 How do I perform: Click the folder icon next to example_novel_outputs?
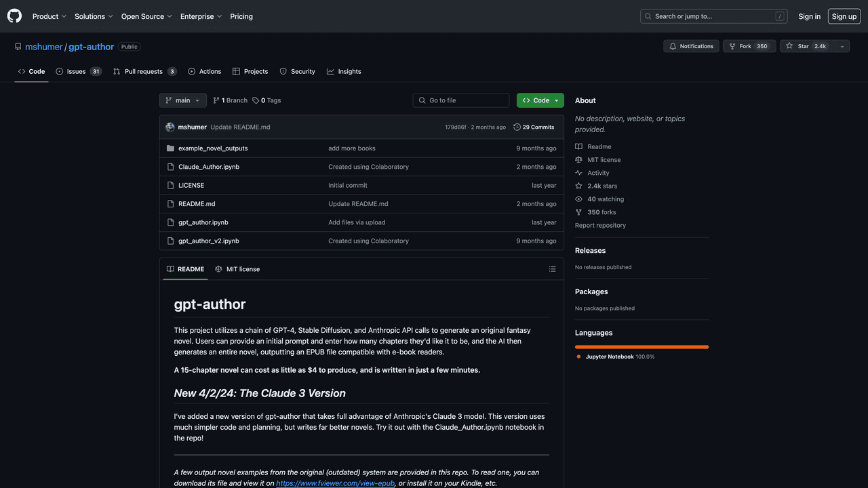(x=171, y=148)
